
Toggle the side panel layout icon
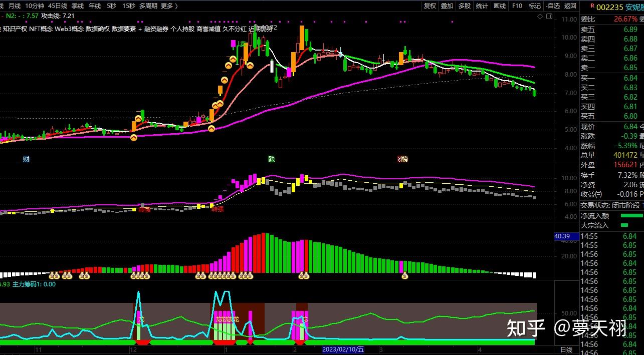550,16
